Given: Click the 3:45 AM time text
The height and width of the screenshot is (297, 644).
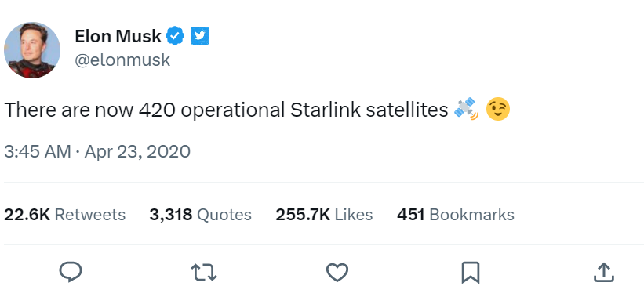Looking at the screenshot, I should click(38, 151).
